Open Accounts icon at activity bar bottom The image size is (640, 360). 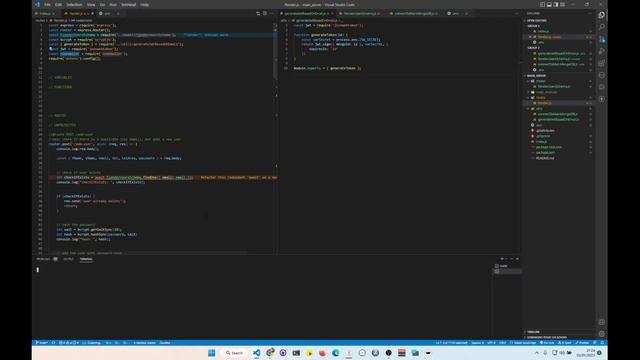point(602,322)
